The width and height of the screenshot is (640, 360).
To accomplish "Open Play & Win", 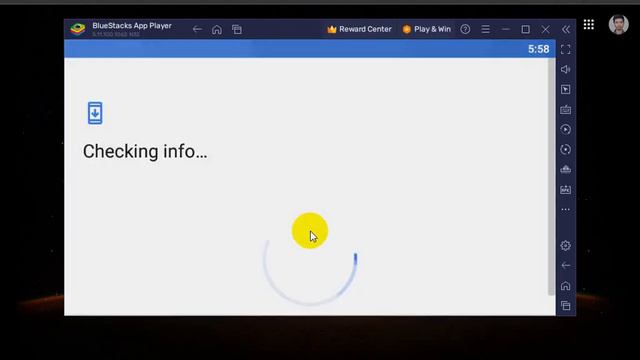I will pos(427,29).
